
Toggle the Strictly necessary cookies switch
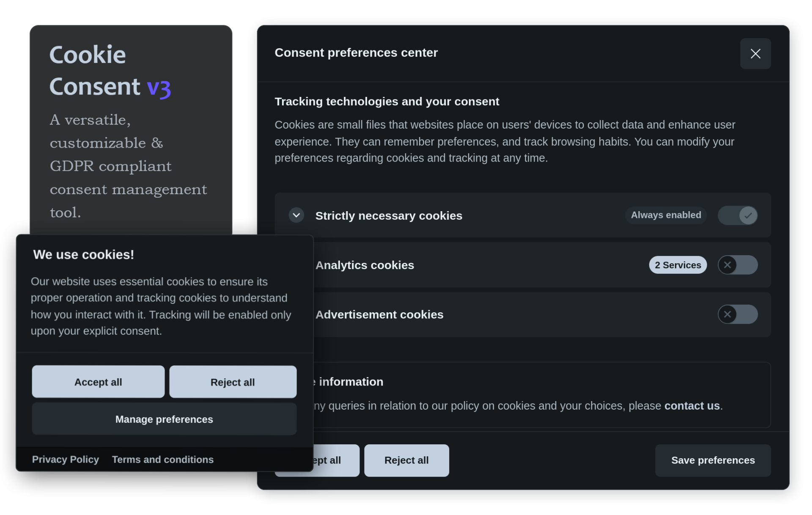tap(738, 215)
